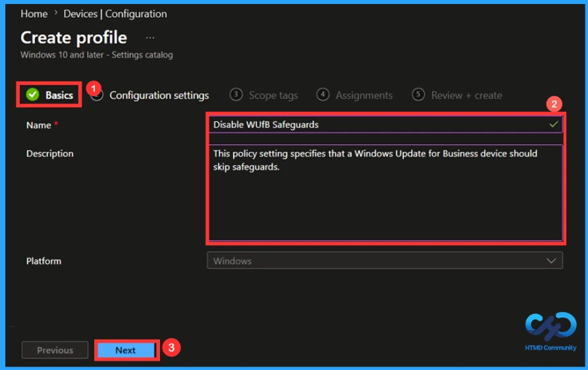Click the validation checkmark in Name field
This screenshot has width=588, height=370.
[554, 124]
